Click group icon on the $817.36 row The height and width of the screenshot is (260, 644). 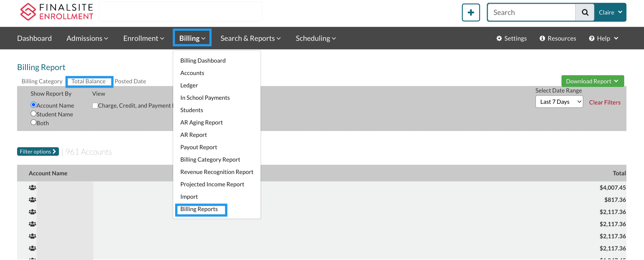[32, 200]
